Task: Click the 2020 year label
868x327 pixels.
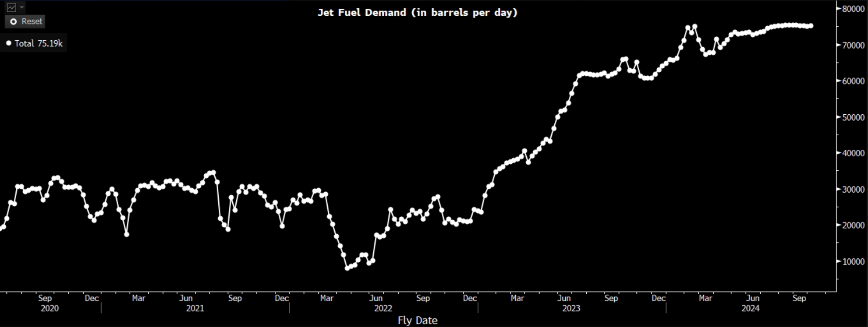Action: (x=49, y=309)
